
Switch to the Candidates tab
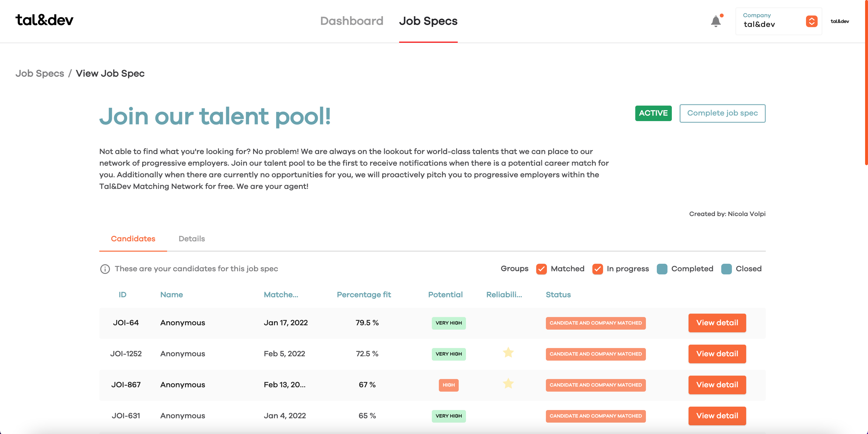133,239
